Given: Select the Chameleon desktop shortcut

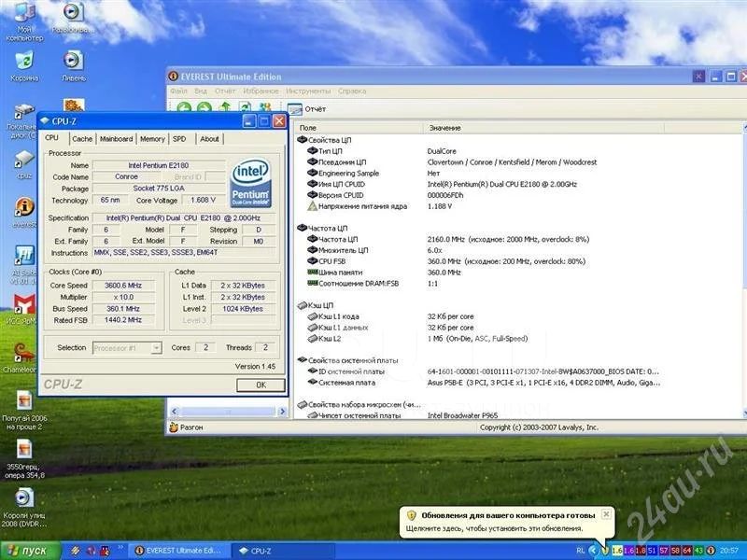Looking at the screenshot, I should coord(20,357).
